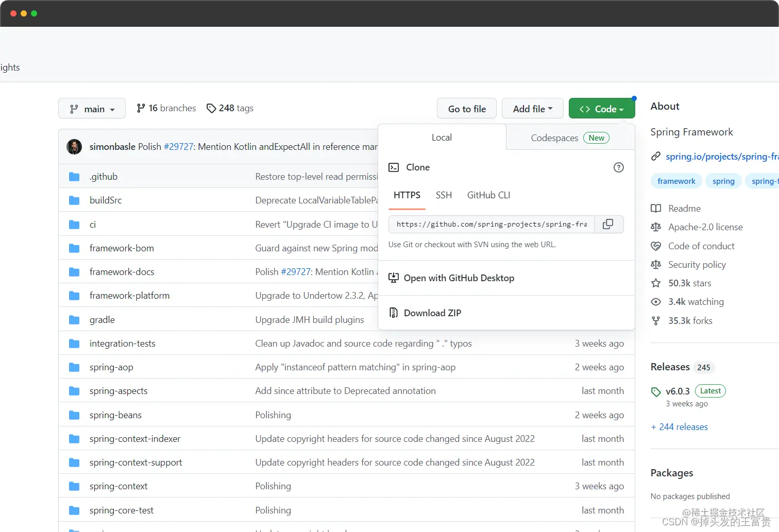Open "Apply instanceof pattern matching" commit message
This screenshot has width=779, height=532.
click(x=355, y=367)
